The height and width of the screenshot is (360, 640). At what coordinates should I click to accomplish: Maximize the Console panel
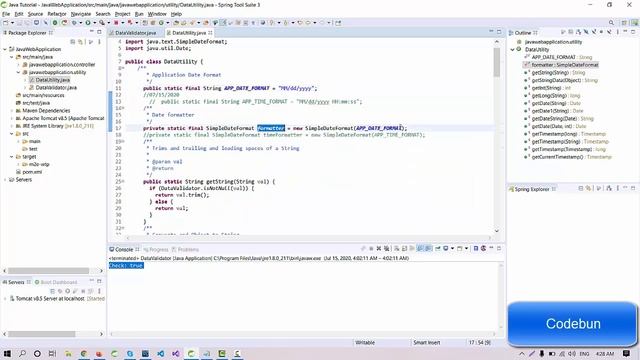(499, 248)
